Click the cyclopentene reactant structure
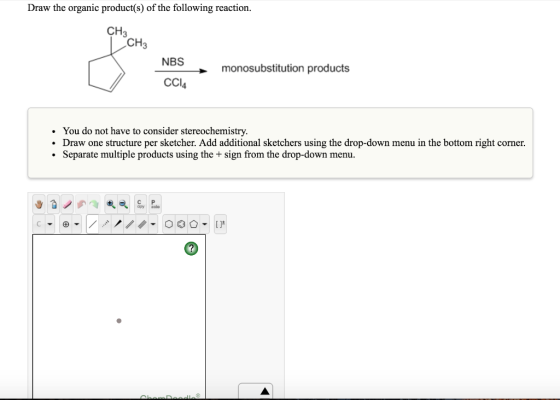This screenshot has height=400, width=560. point(118,59)
